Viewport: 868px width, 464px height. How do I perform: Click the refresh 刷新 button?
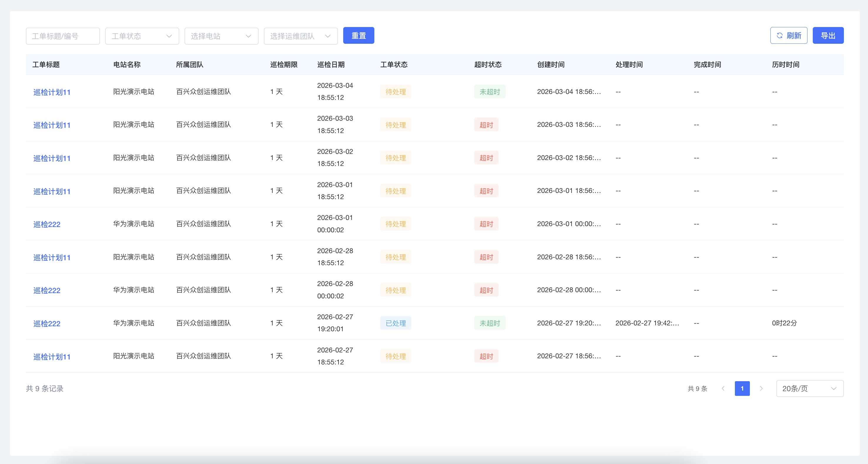tap(788, 35)
